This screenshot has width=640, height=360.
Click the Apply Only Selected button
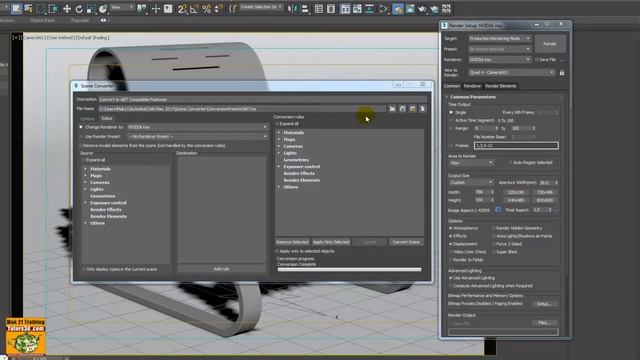(x=331, y=242)
